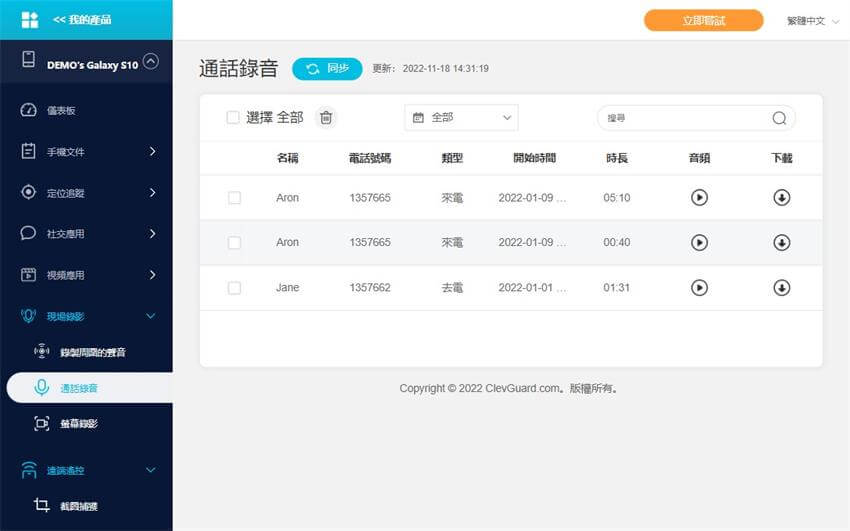The height and width of the screenshot is (531, 850).
Task: Click the 定位追蹤 location target icon
Action: click(28, 192)
